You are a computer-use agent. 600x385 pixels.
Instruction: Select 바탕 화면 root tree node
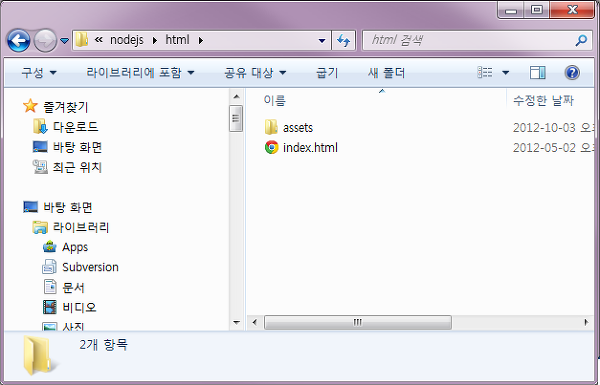point(68,207)
